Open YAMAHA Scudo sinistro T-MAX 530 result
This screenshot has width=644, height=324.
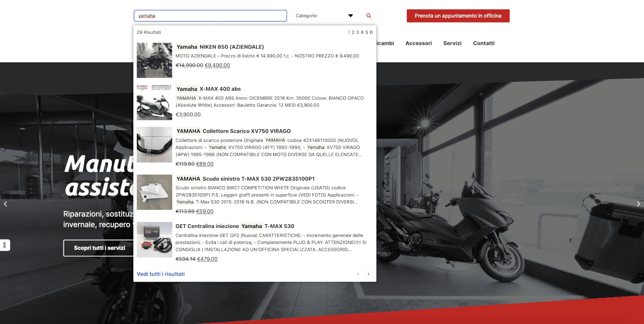pos(245,179)
